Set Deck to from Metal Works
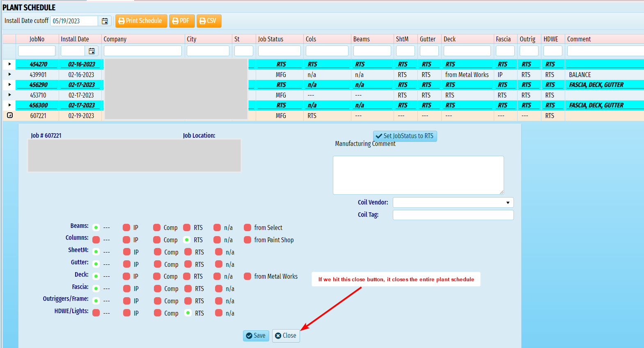 tap(248, 276)
